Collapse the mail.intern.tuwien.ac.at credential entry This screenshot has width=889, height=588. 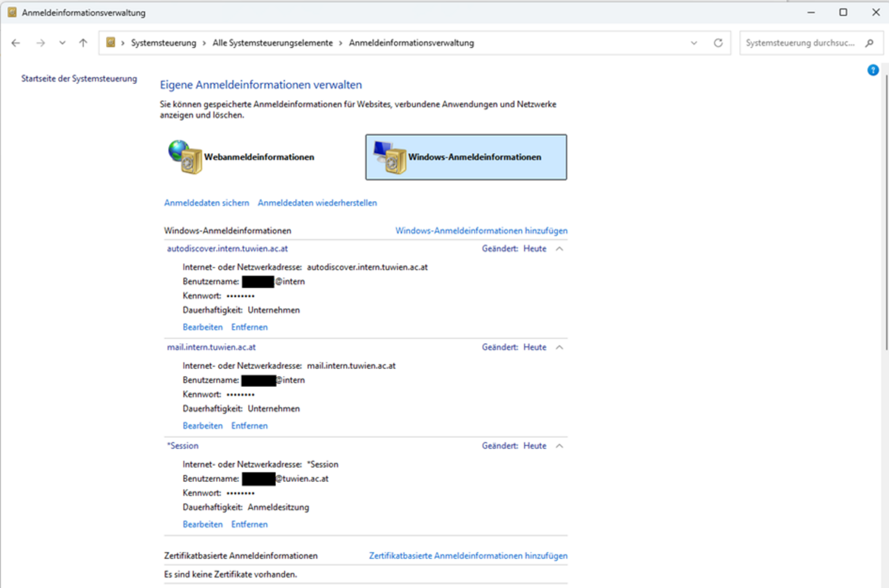pos(559,347)
